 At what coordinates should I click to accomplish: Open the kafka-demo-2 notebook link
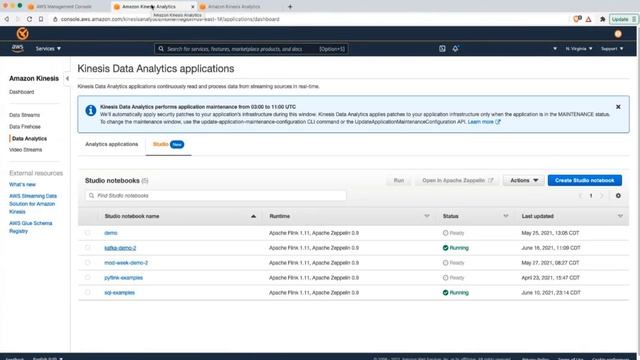(x=120, y=248)
